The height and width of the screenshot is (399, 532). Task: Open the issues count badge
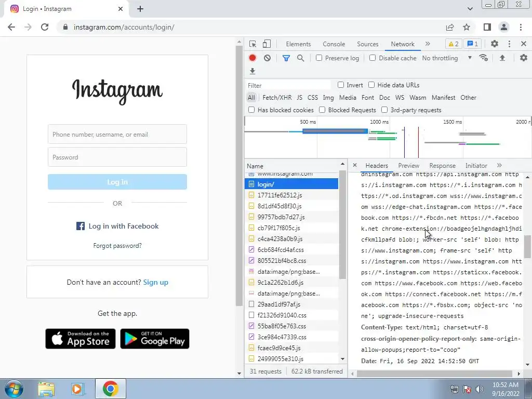[472, 44]
